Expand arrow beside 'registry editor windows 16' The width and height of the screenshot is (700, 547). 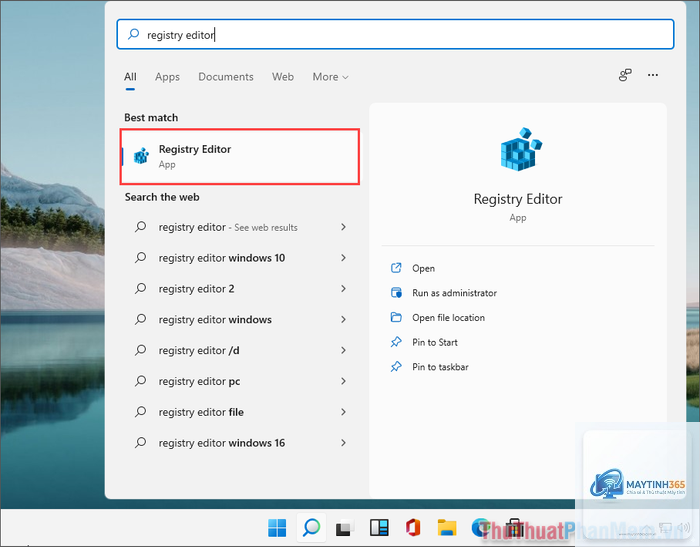pyautogui.click(x=343, y=443)
